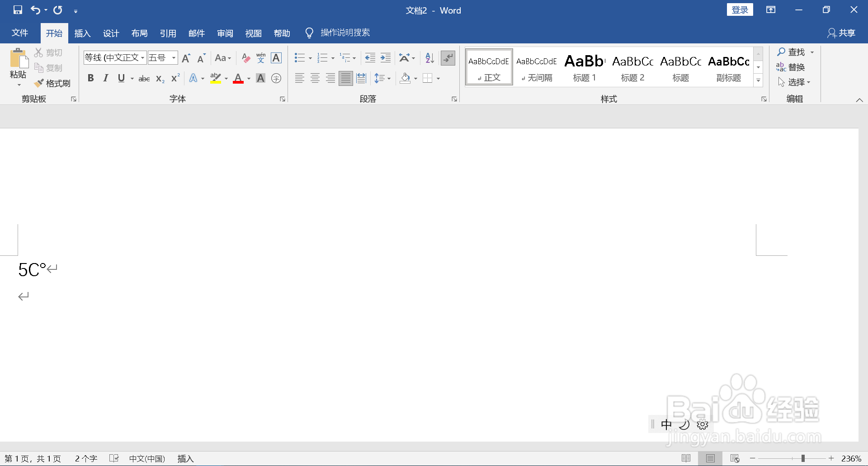The height and width of the screenshot is (466, 868).
Task: Center the paragraph text
Action: tap(315, 78)
